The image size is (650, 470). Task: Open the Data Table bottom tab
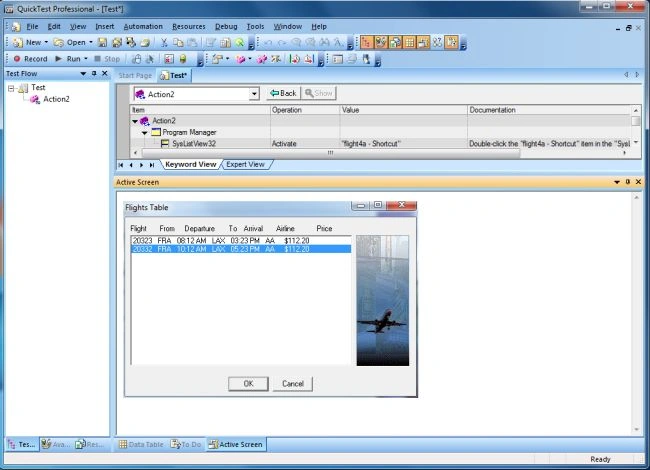pos(141,444)
